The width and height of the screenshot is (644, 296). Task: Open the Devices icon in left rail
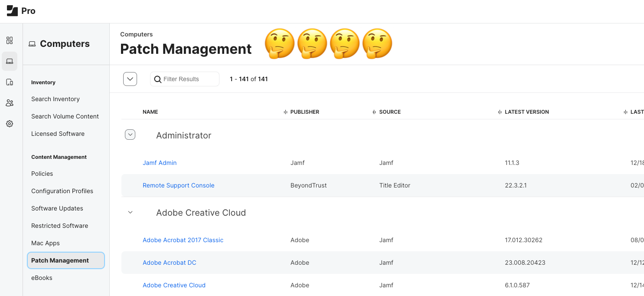click(x=10, y=82)
